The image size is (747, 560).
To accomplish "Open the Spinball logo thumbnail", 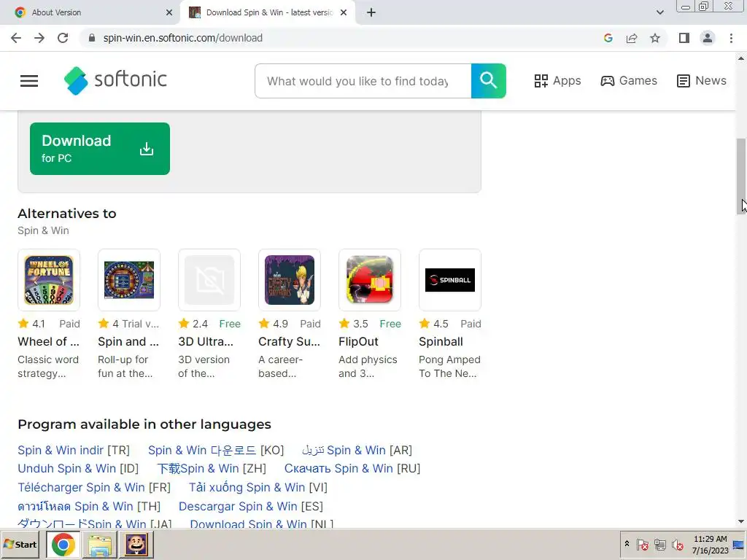I will [450, 280].
